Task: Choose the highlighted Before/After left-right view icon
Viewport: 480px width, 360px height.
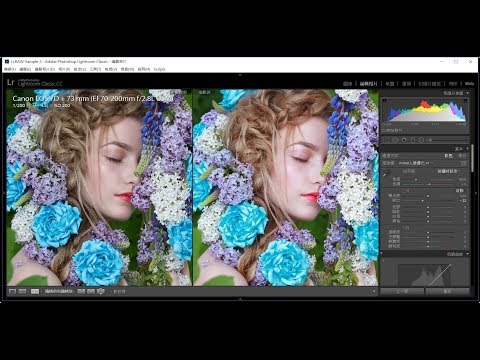Action: pyautogui.click(x=35, y=291)
